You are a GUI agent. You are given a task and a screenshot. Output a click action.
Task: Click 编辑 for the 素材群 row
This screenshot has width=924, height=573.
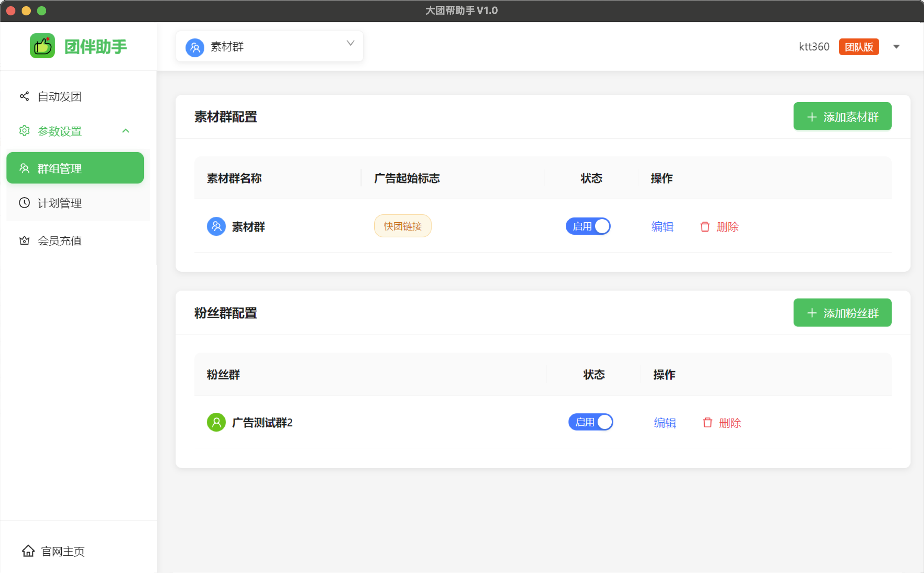(x=662, y=227)
